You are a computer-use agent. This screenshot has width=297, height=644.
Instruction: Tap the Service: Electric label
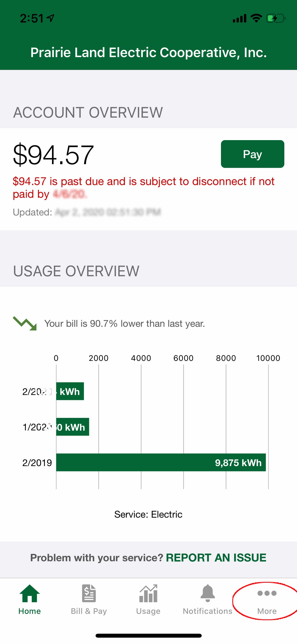(148, 514)
